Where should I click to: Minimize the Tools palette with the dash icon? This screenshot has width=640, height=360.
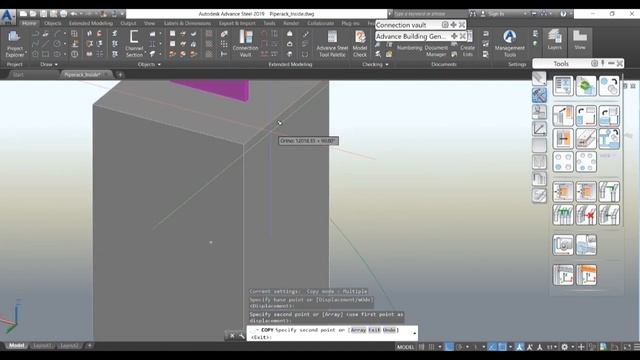[611, 63]
